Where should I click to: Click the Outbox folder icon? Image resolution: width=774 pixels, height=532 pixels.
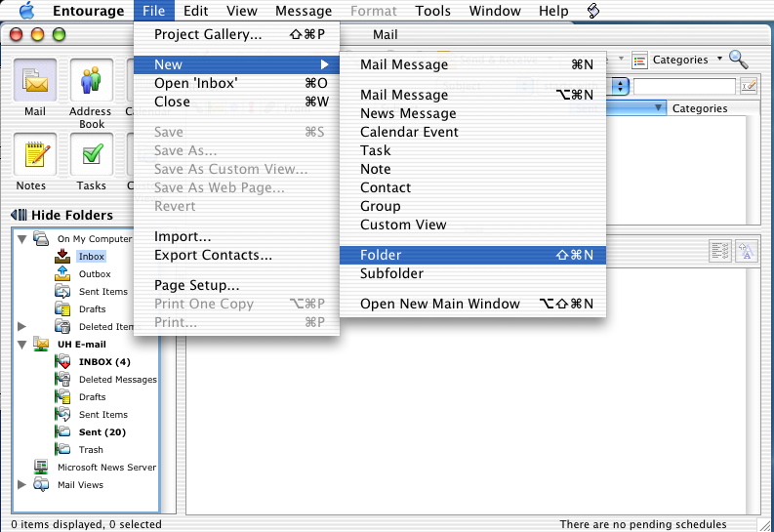tap(62, 273)
